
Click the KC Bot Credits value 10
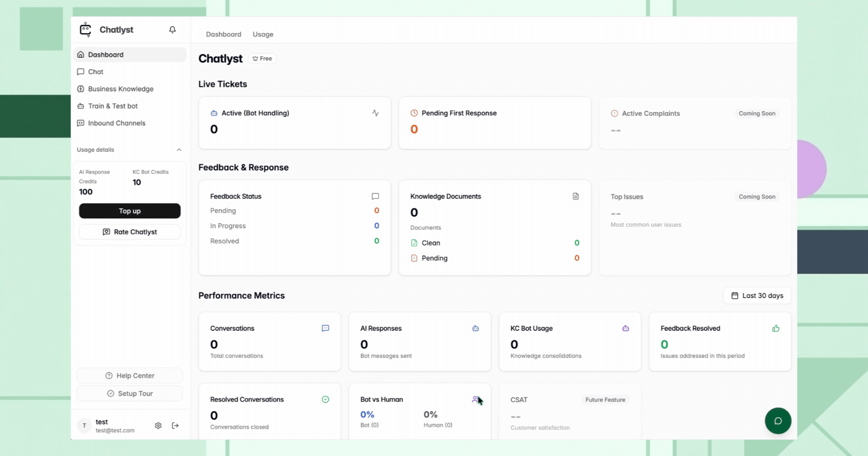(x=137, y=182)
